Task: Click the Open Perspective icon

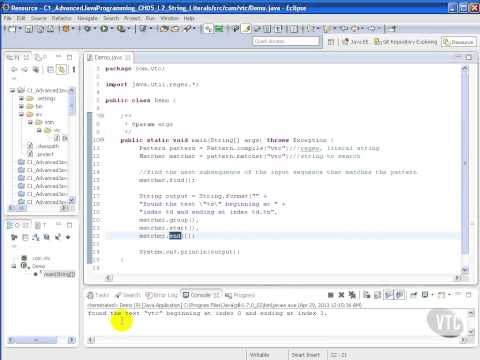Action: [x=331, y=42]
